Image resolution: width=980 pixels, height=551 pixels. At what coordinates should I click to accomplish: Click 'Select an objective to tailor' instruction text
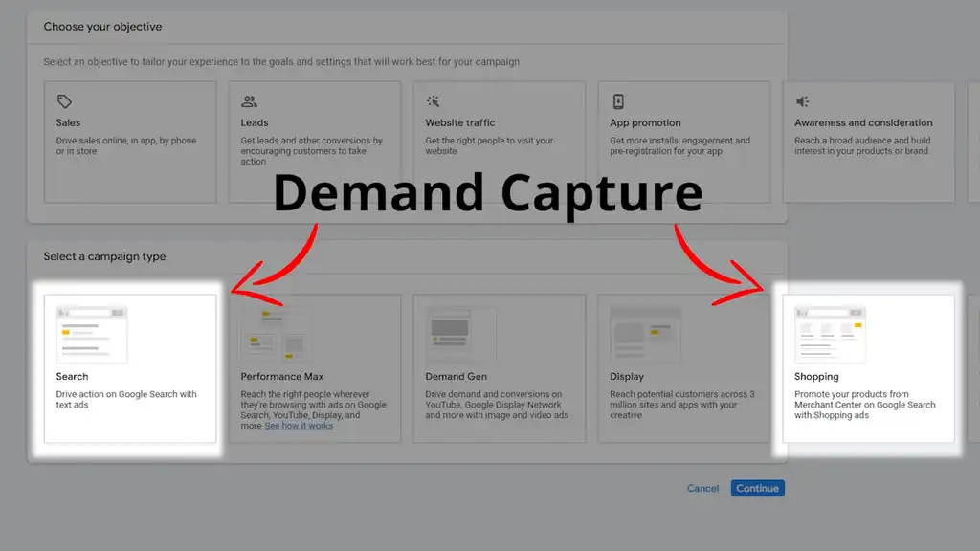pos(281,61)
